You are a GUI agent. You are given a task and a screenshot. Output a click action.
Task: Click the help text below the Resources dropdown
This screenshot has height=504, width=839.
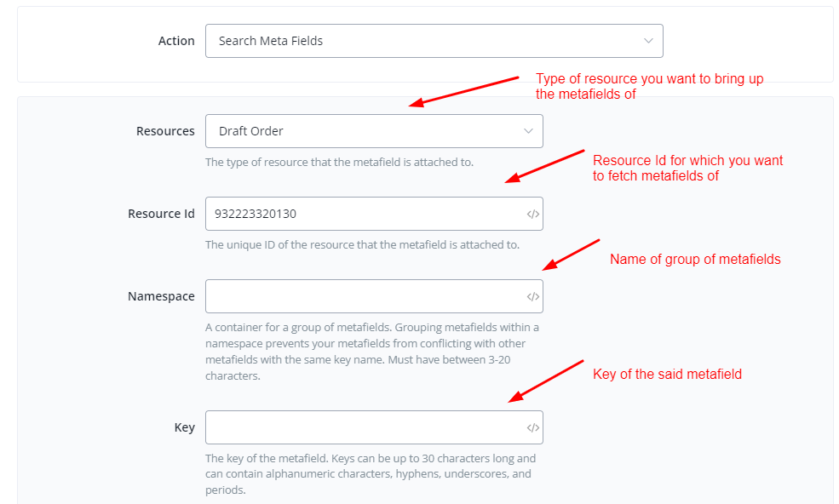tap(339, 163)
